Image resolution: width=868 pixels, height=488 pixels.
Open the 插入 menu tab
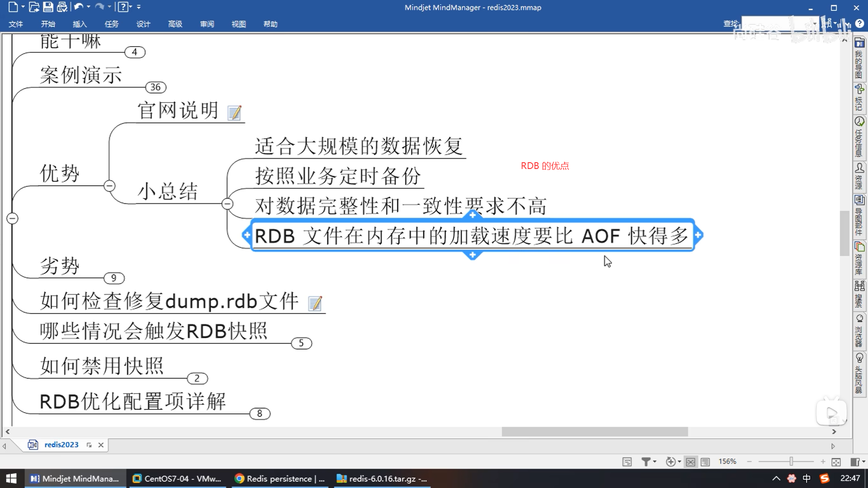click(80, 24)
